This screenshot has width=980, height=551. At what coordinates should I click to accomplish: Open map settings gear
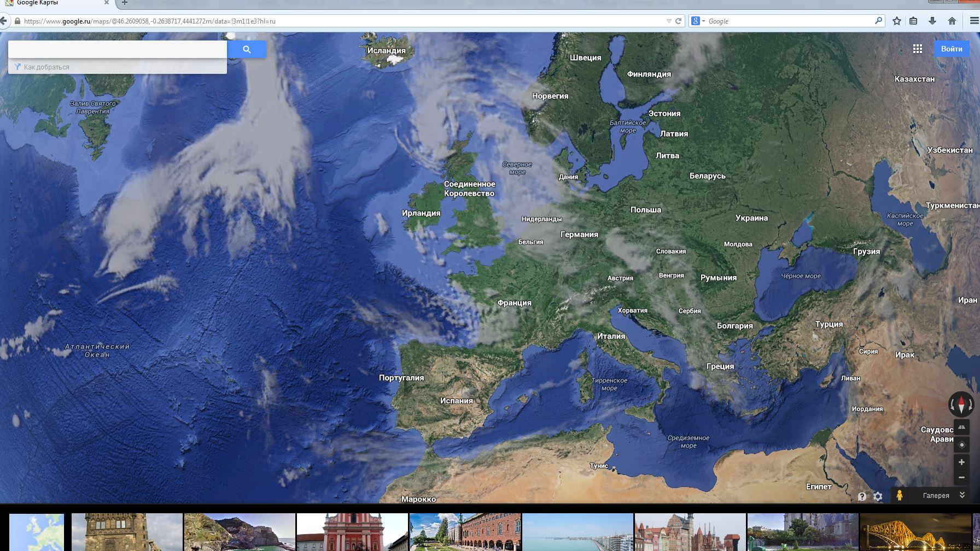[878, 496]
